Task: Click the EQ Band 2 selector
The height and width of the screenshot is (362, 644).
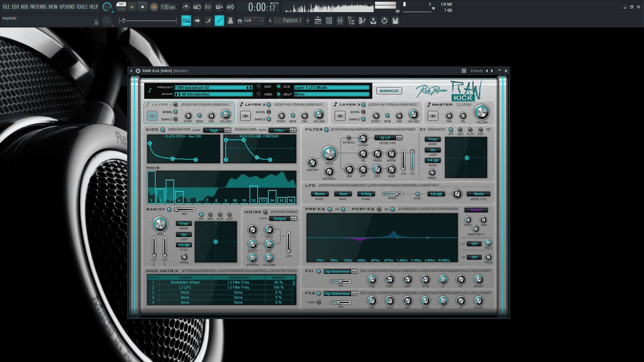Action: pos(476,210)
